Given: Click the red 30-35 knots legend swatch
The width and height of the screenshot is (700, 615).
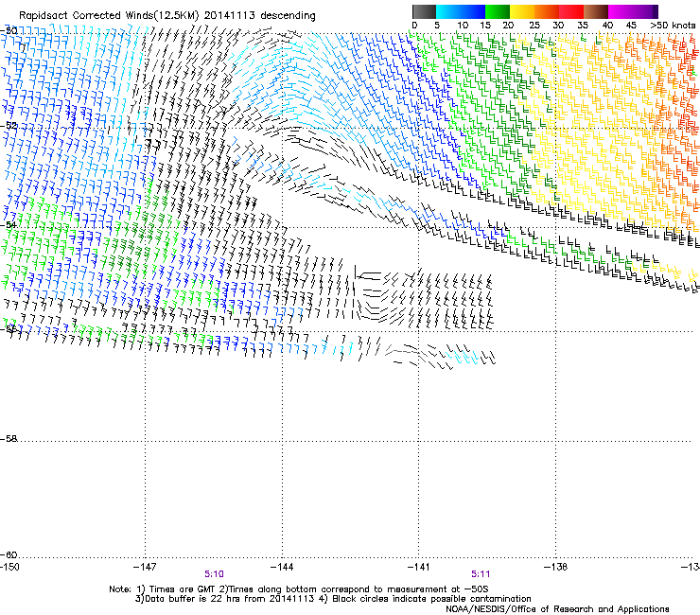Looking at the screenshot, I should point(571,11).
